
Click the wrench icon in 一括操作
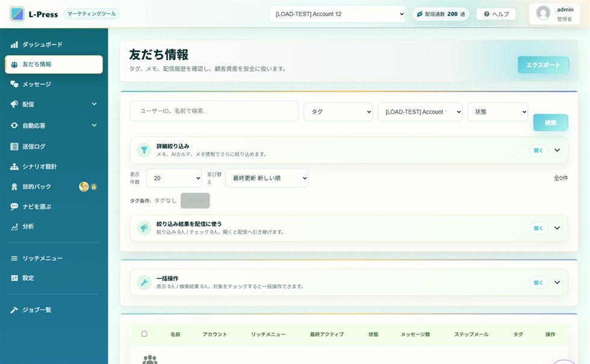144,282
